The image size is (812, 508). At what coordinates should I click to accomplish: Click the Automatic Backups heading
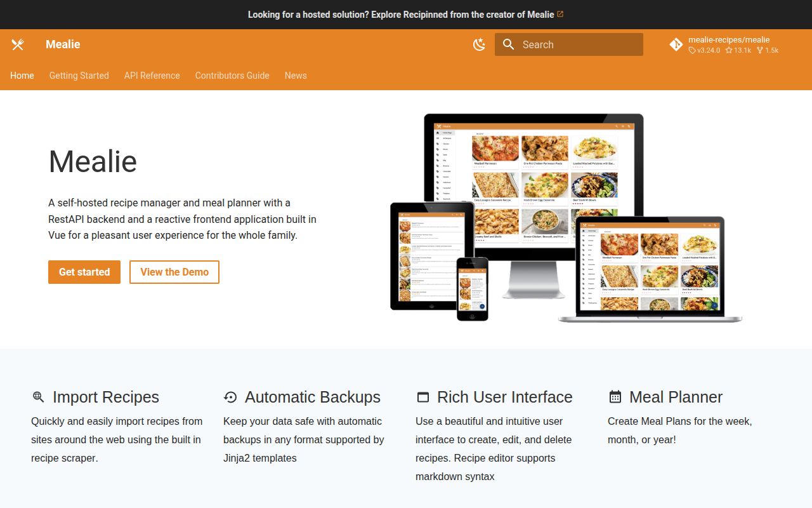pyautogui.click(x=313, y=397)
